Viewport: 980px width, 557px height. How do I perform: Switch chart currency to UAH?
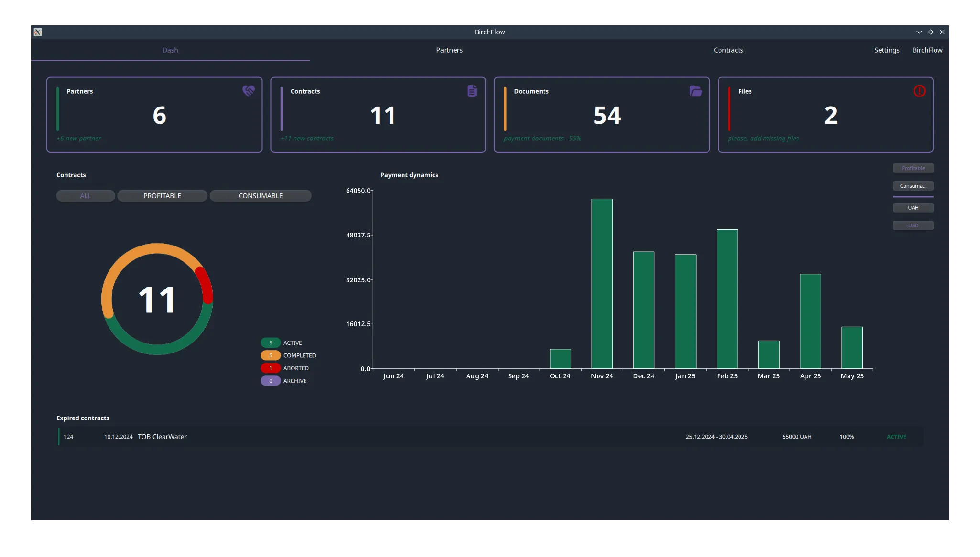click(x=913, y=208)
